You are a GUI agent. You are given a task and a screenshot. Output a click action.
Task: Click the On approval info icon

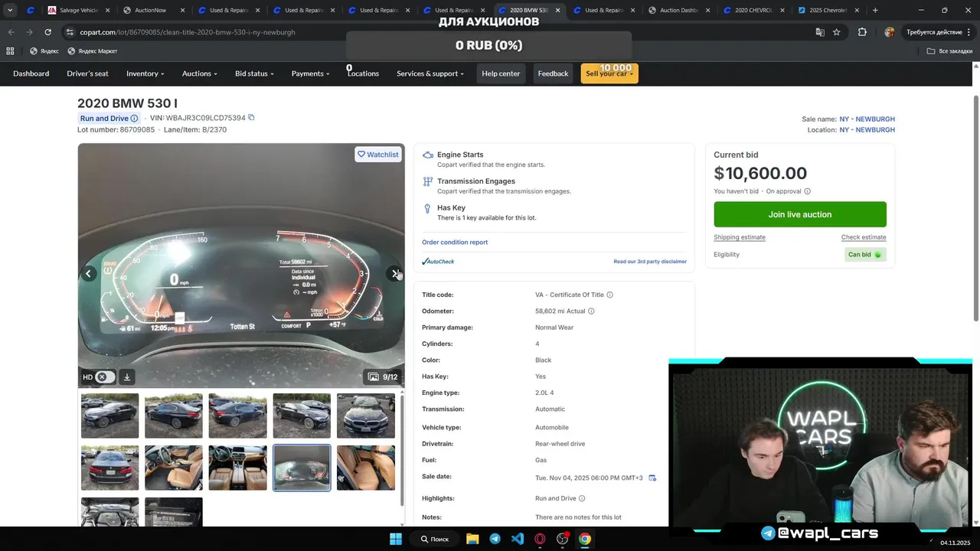807,191
